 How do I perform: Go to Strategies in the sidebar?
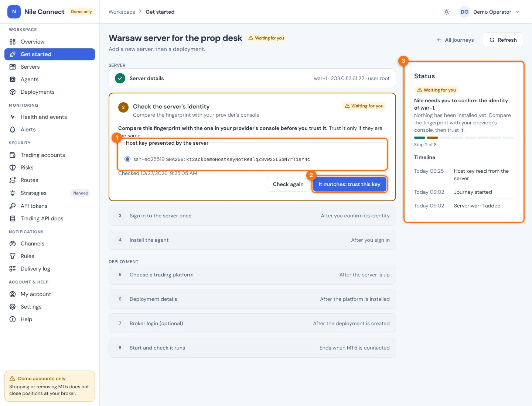pyautogui.click(x=50, y=193)
